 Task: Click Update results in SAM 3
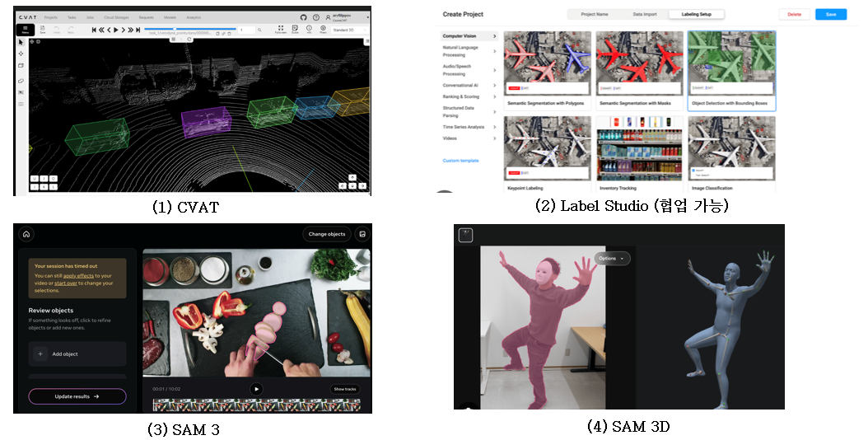tap(77, 397)
